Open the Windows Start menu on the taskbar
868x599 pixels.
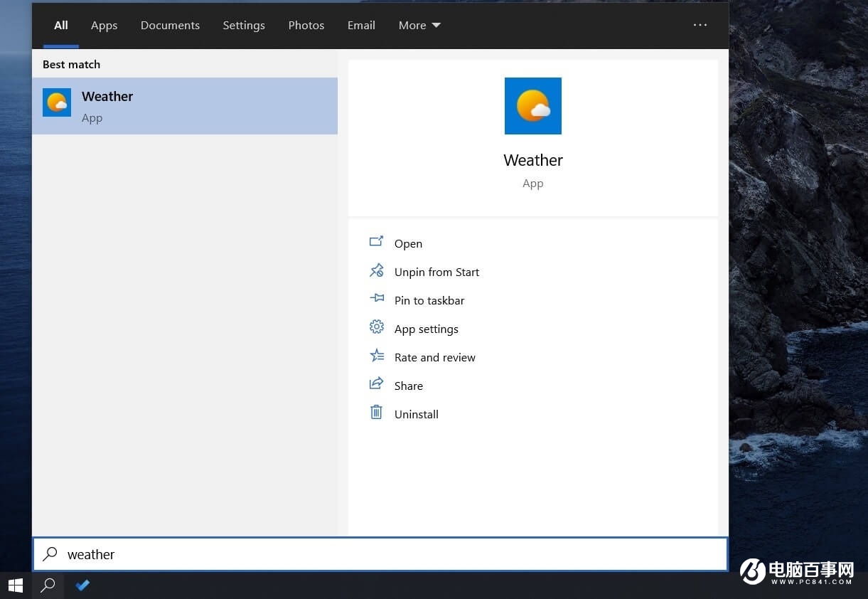(x=16, y=585)
